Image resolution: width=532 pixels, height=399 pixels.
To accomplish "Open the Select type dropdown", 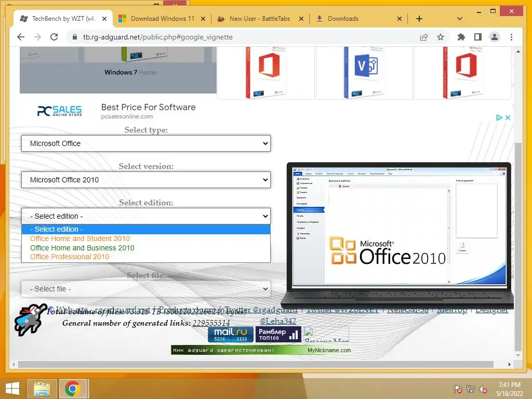I will pyautogui.click(x=146, y=143).
